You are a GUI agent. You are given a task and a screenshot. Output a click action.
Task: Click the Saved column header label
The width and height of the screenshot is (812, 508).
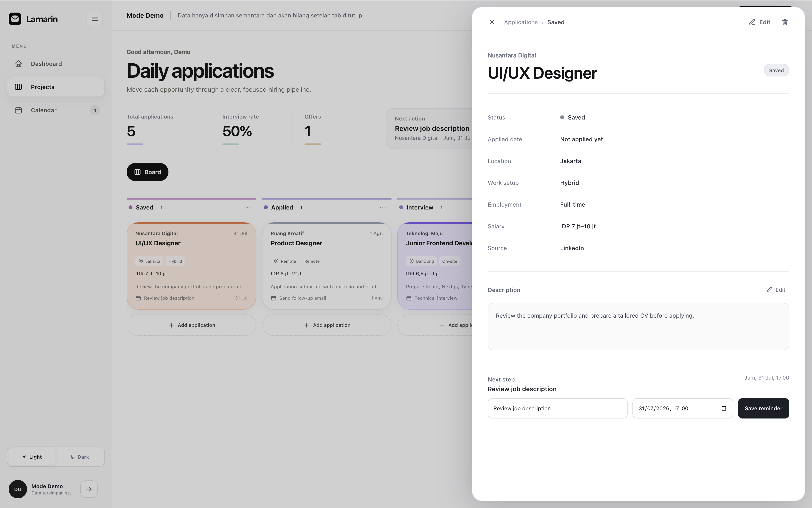point(144,207)
